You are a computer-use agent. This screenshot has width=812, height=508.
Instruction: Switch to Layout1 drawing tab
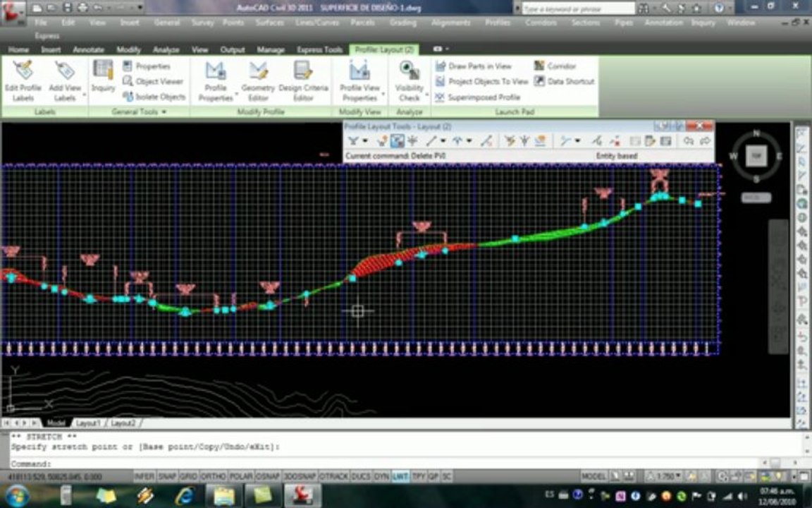(88, 423)
